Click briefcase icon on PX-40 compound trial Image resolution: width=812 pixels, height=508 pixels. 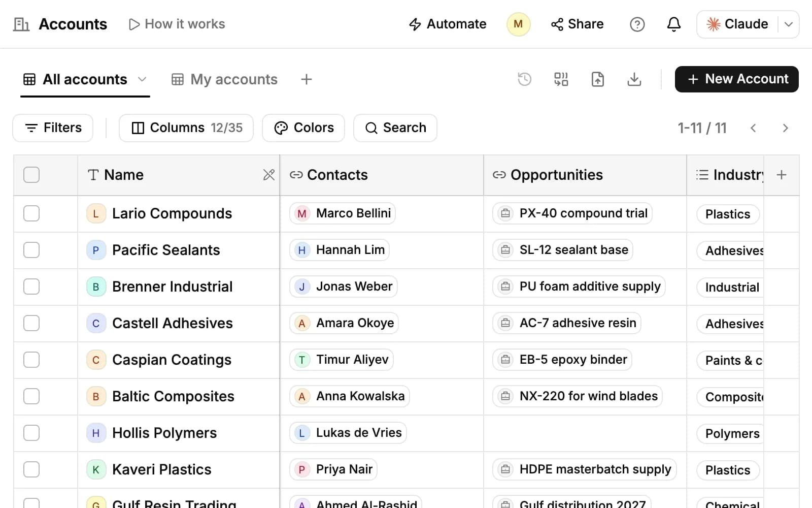pyautogui.click(x=505, y=213)
